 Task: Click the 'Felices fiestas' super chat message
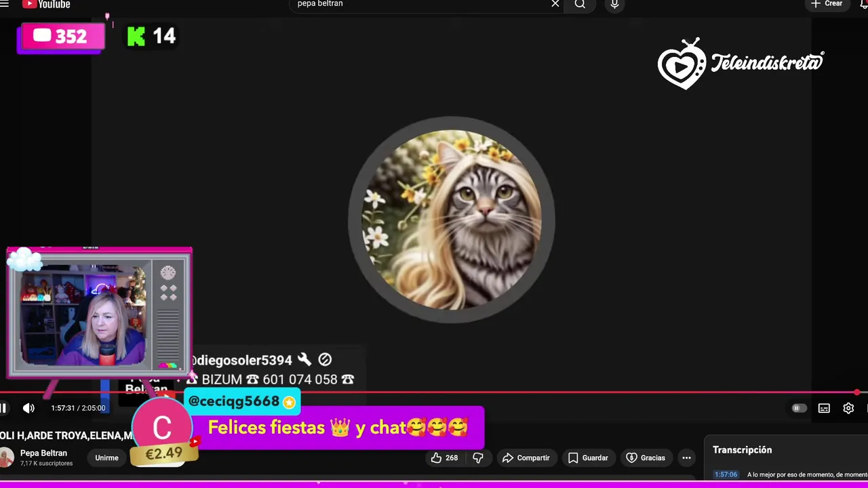click(x=338, y=428)
